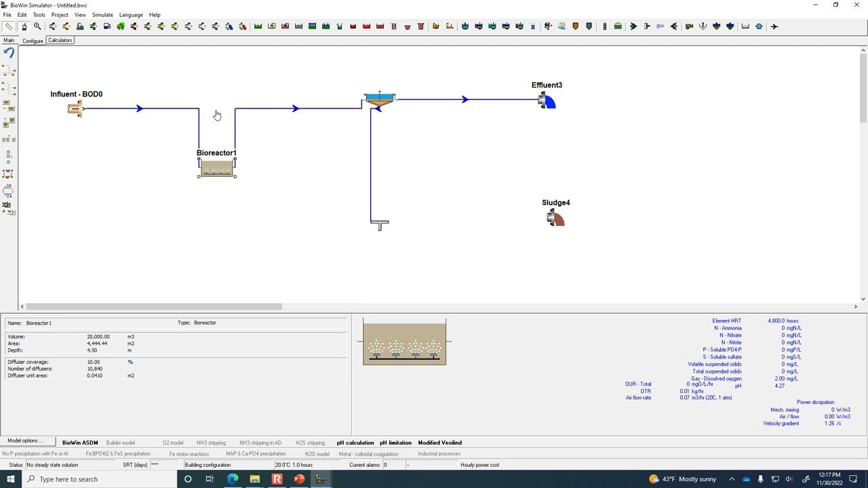Click the Fe redox reactions label
The height and width of the screenshot is (488, 868).
pyautogui.click(x=189, y=454)
